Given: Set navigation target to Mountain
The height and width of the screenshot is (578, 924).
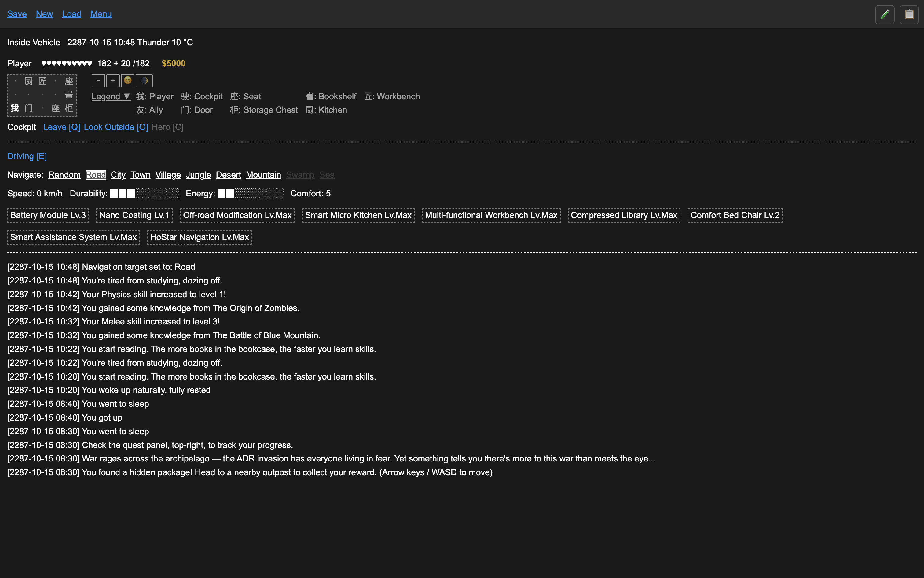Looking at the screenshot, I should (x=263, y=175).
